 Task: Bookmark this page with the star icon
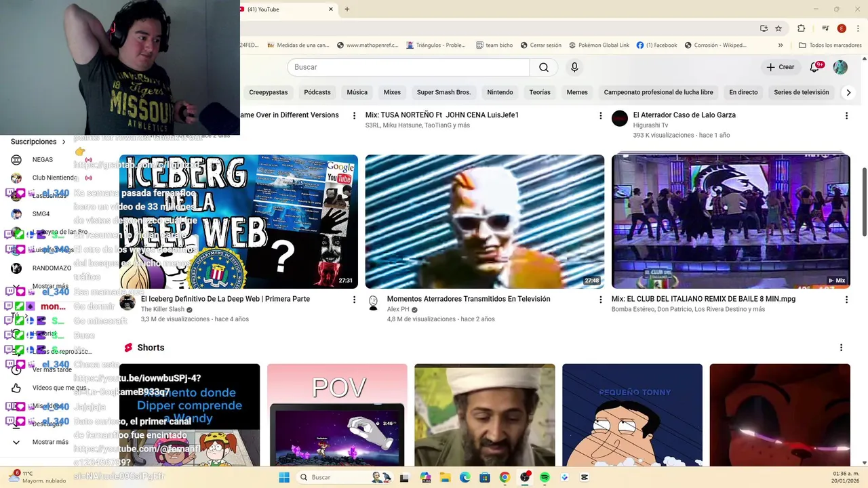point(778,28)
